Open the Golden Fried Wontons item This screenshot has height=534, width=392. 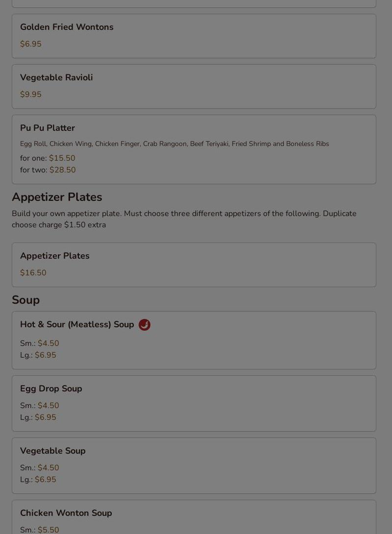pos(67,27)
